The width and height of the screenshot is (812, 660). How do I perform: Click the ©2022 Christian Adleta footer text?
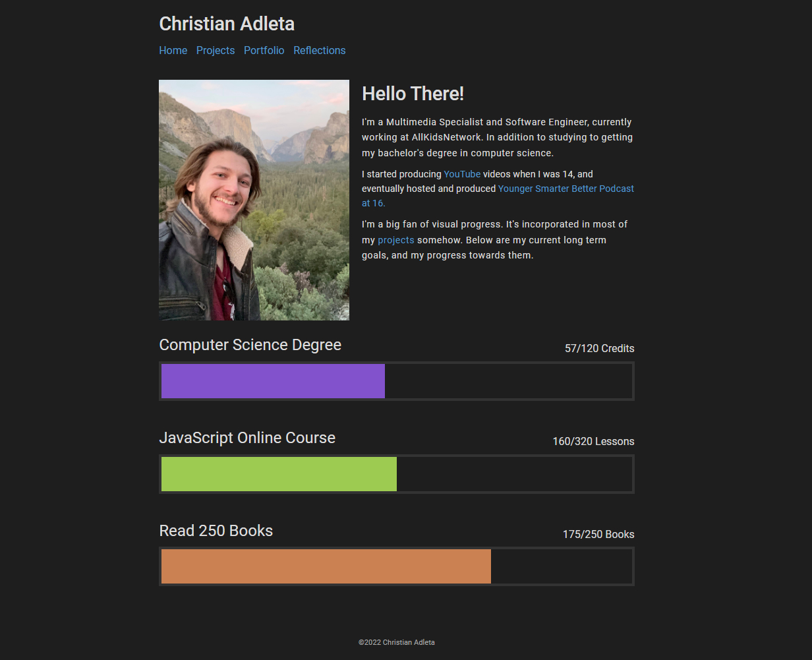click(397, 642)
